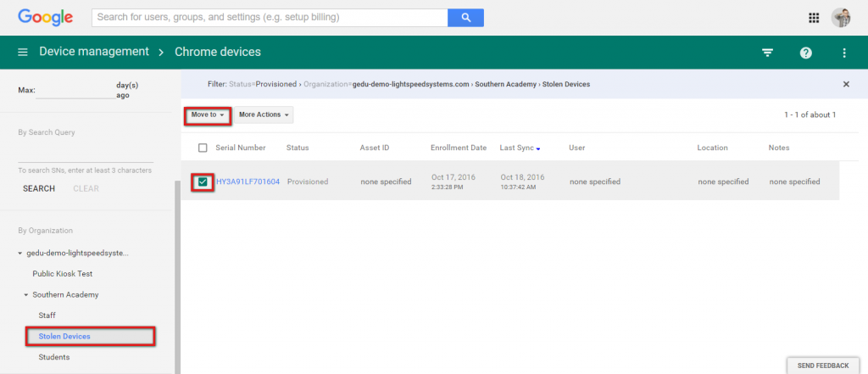Go to Device management breadcrumb
868x374 pixels.
coord(94,52)
